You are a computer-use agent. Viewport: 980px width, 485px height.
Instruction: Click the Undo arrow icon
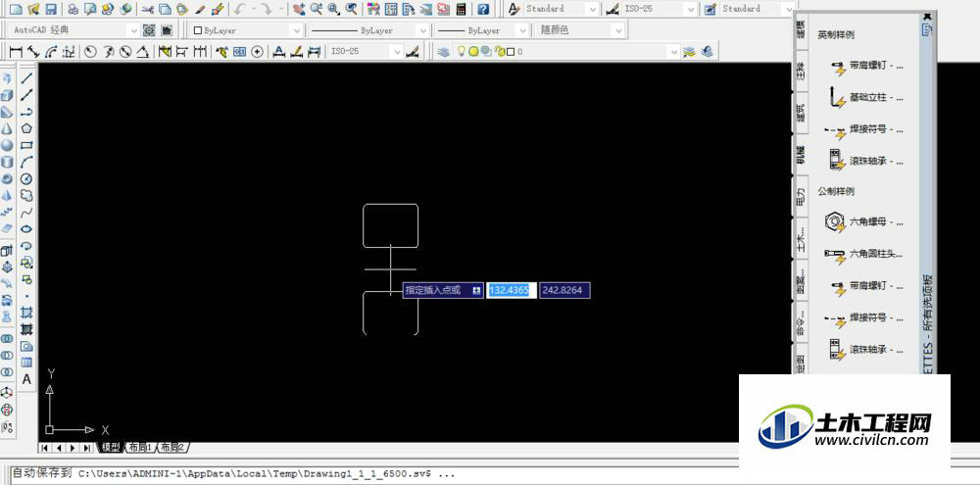point(240,10)
